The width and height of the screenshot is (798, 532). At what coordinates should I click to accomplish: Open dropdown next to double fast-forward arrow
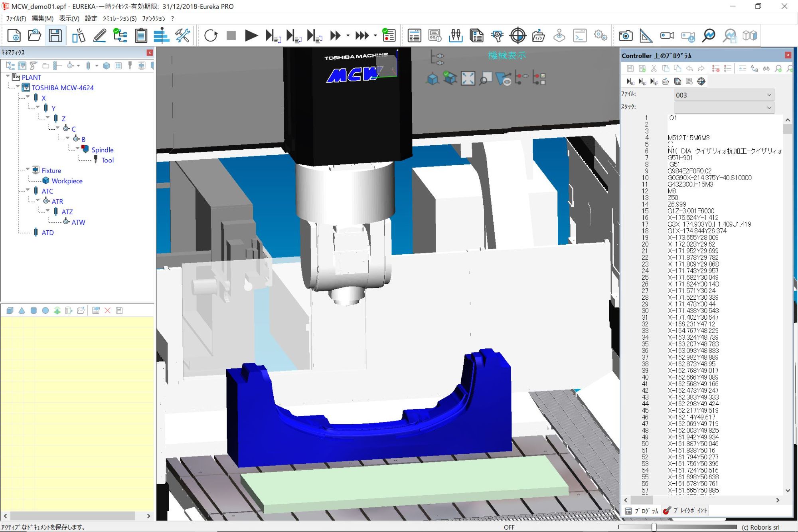348,36
